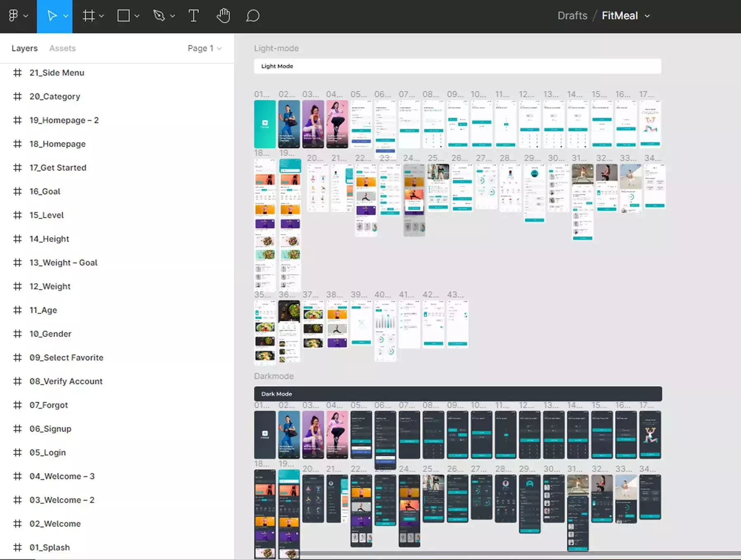The width and height of the screenshot is (741, 560).
Task: Select the 09_Select Favorite layer
Action: [117, 358]
